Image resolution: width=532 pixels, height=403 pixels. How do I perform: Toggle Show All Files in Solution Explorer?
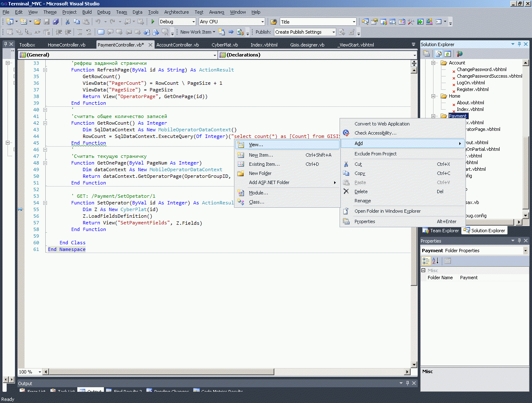pos(438,54)
